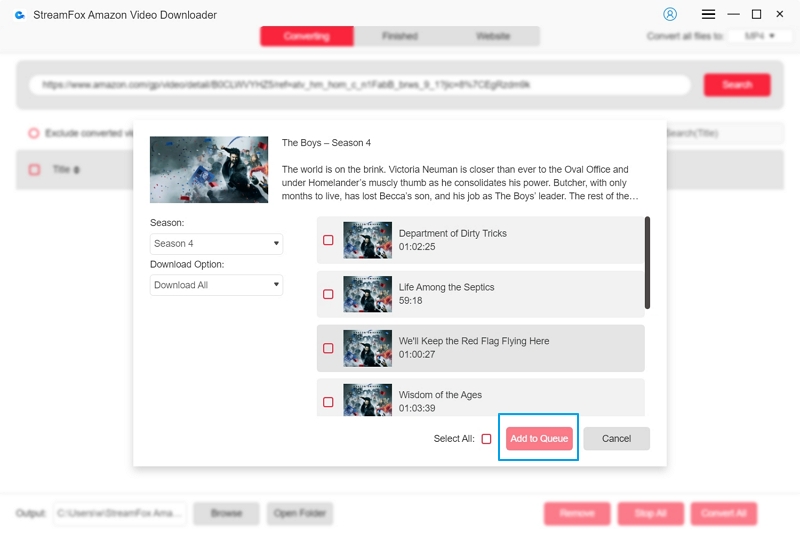Click the 'Life Among the Septics' title text
Viewport: 800px width, 533px height.
[446, 287]
